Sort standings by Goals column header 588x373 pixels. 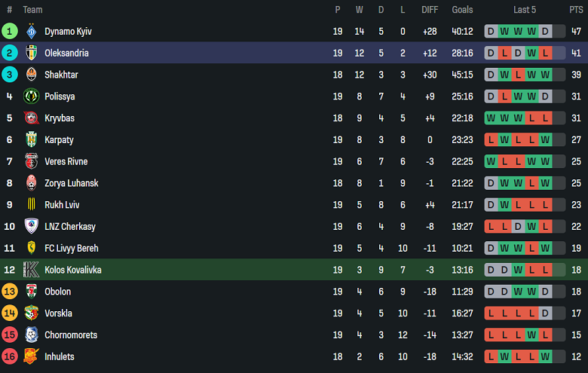(x=462, y=10)
